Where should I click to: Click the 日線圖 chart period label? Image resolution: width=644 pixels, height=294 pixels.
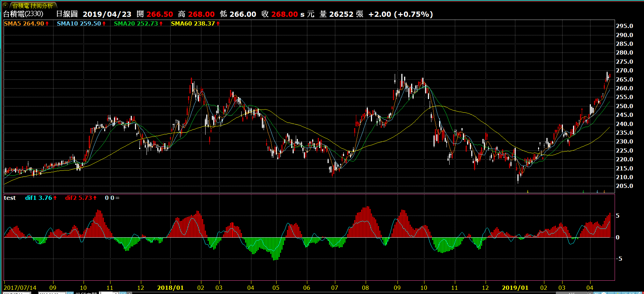(x=67, y=14)
